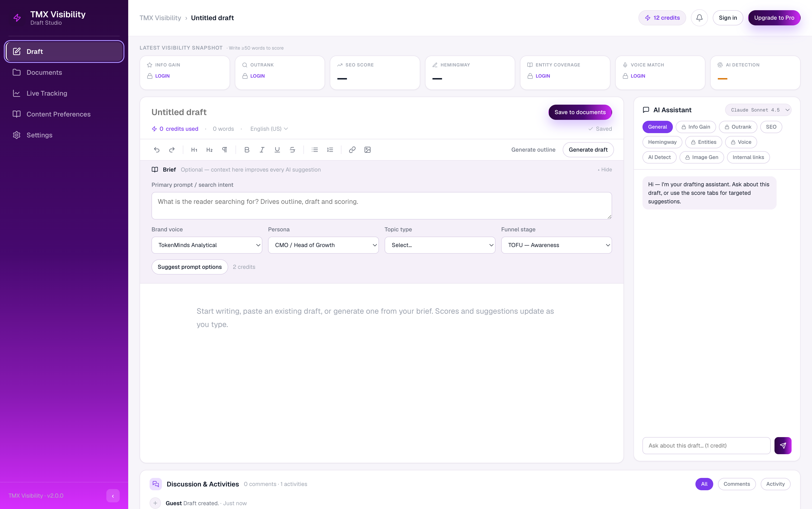Open the Claude Sonnet 4.5 model selector
This screenshot has height=509, width=812.
758,110
